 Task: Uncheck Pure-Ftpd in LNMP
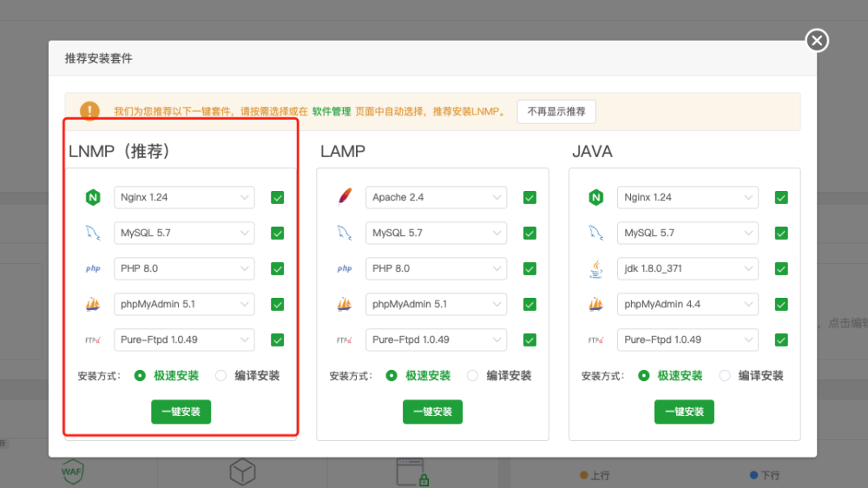tap(278, 340)
